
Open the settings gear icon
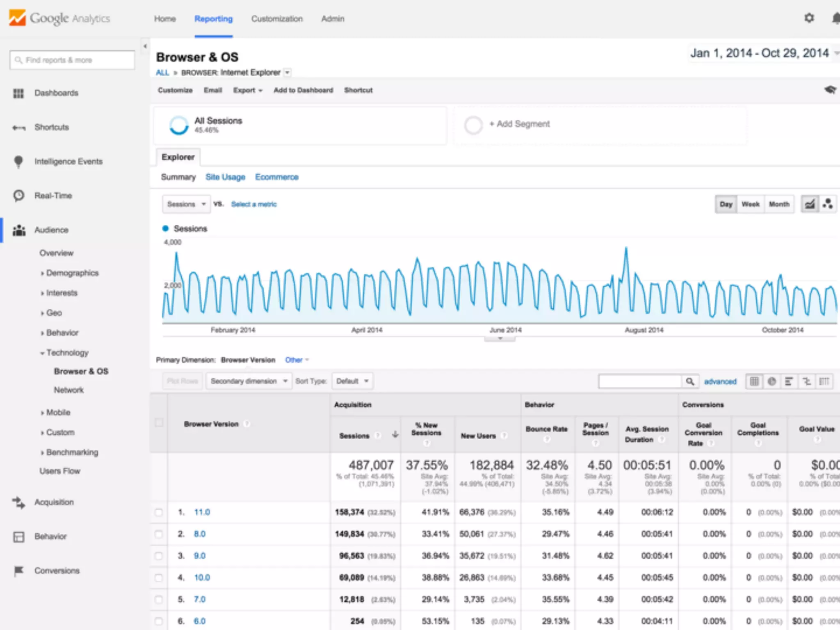[x=809, y=18]
